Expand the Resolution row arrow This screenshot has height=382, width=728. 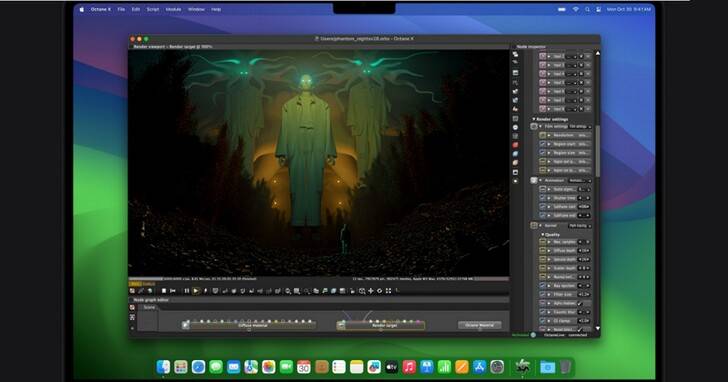coord(549,136)
